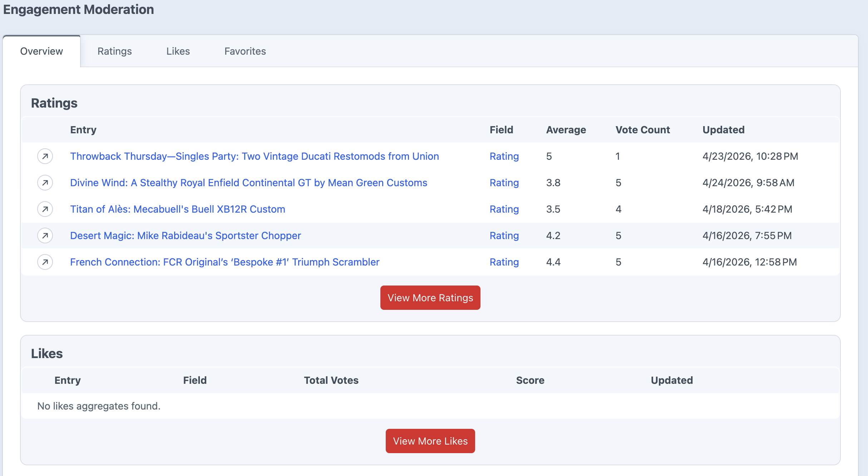Click vote count 4 in Titan of Alès row
The width and height of the screenshot is (868, 476).
tap(618, 209)
